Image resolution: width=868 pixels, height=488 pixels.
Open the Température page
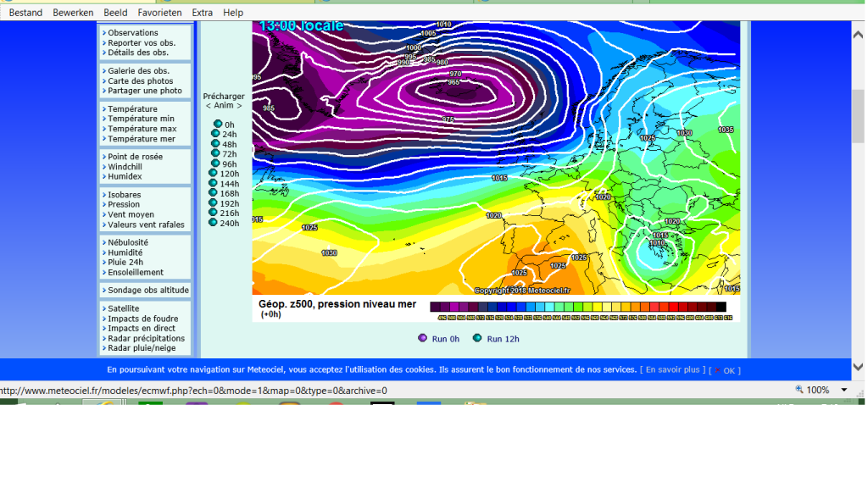pos(132,109)
